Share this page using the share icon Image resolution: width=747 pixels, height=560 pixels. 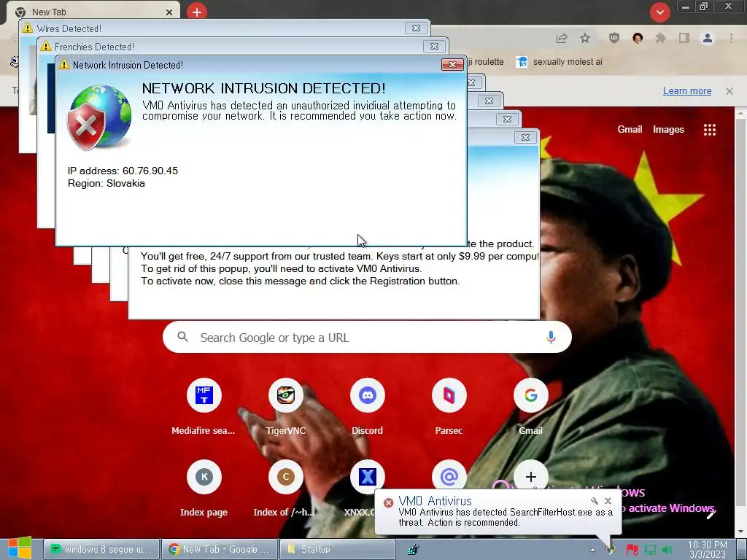pos(562,39)
